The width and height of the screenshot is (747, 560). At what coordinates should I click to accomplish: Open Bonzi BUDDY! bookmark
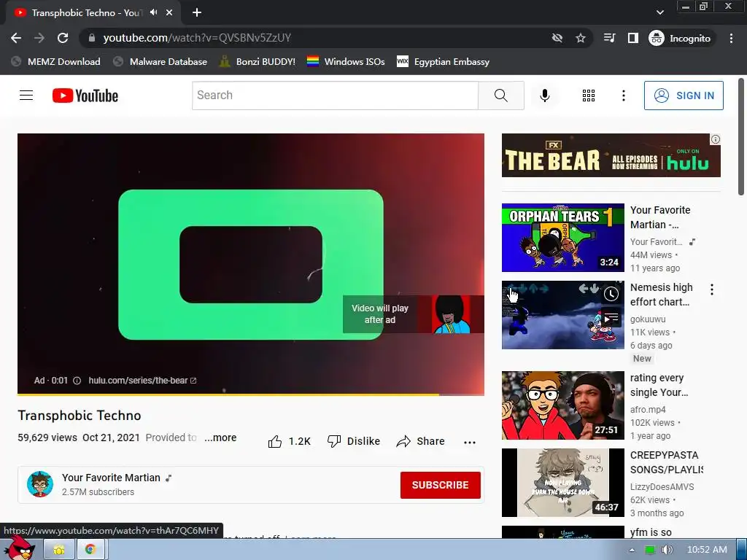[x=258, y=61]
